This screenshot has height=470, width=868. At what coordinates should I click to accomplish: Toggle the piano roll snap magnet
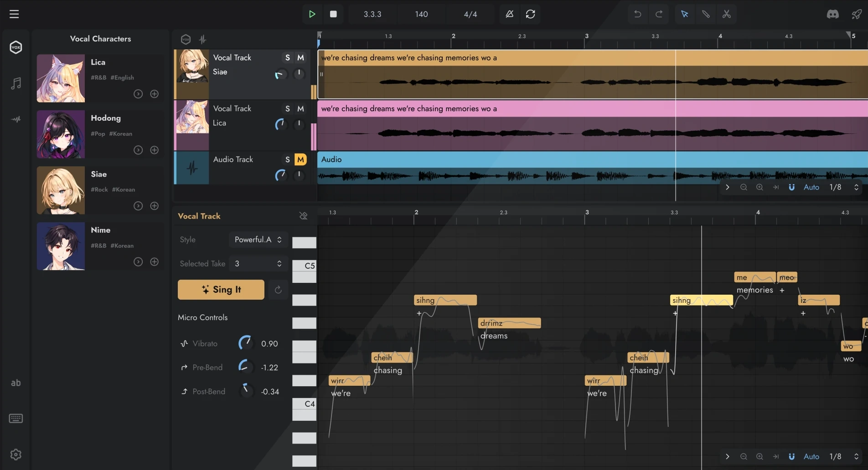point(791,456)
